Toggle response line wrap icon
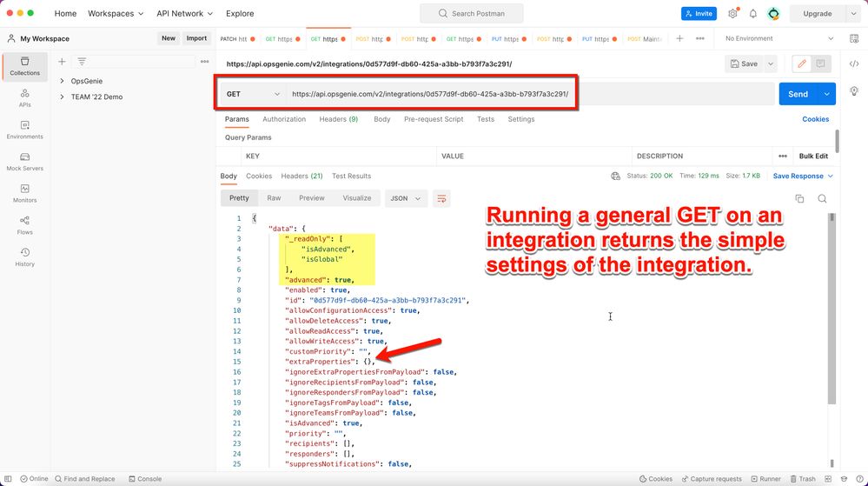The height and width of the screenshot is (486, 868). tap(441, 198)
